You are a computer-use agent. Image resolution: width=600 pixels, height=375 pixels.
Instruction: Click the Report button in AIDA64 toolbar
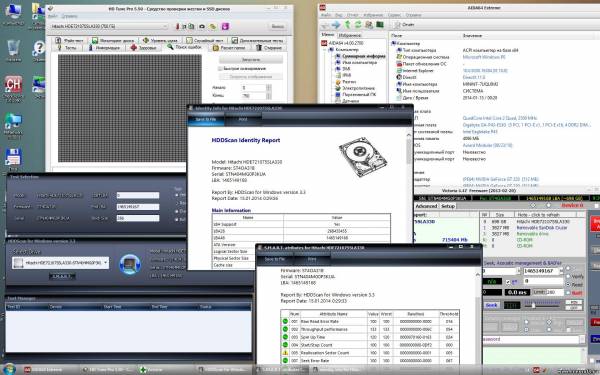(x=404, y=25)
